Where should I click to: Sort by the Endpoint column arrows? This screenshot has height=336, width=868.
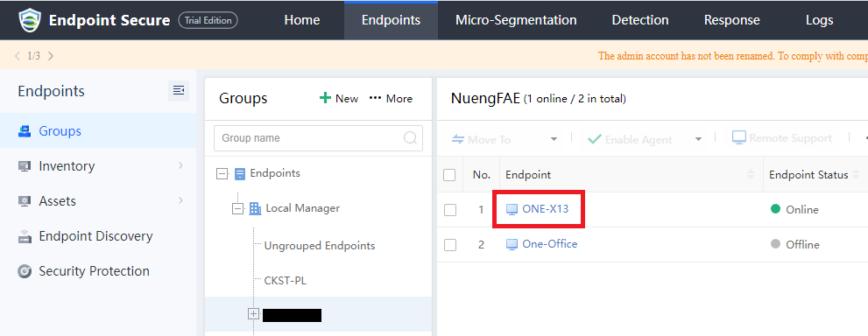pyautogui.click(x=751, y=175)
